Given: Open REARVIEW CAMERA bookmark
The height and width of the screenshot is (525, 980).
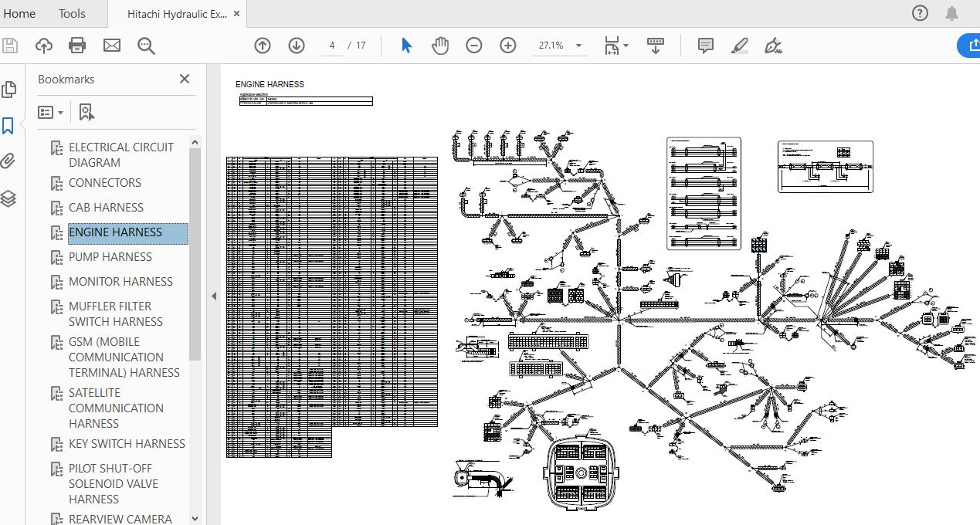Looking at the screenshot, I should coord(120,518).
